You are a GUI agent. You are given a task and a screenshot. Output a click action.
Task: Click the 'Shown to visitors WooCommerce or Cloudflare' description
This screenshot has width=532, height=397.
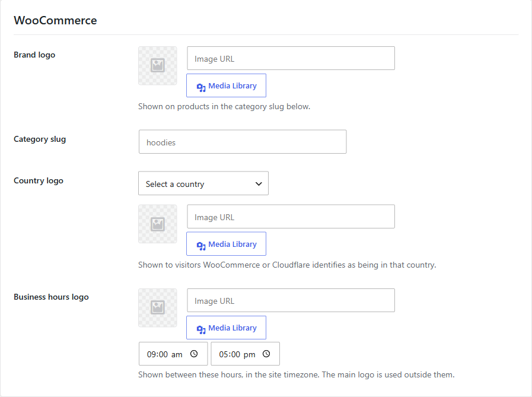(287, 265)
